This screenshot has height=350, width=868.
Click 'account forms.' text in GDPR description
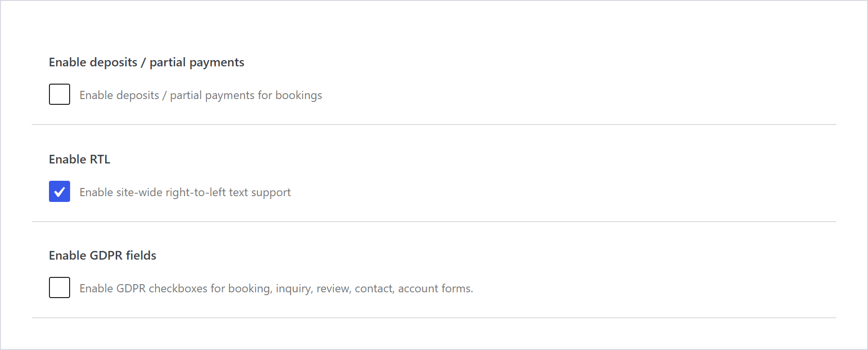click(x=435, y=288)
